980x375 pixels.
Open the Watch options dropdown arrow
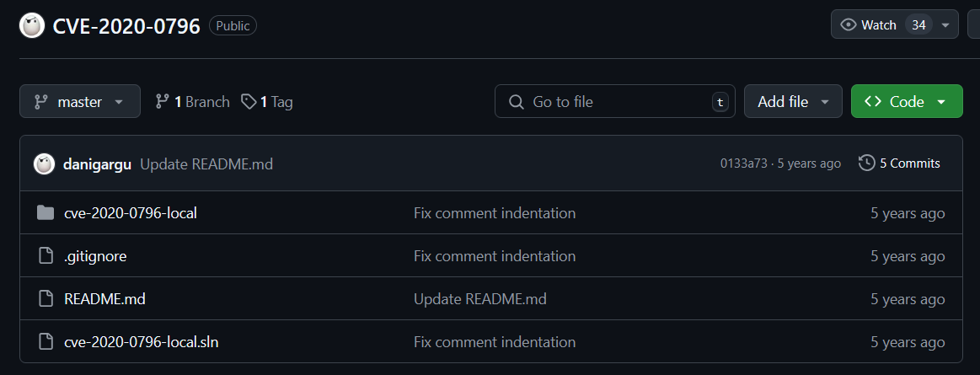point(945,25)
